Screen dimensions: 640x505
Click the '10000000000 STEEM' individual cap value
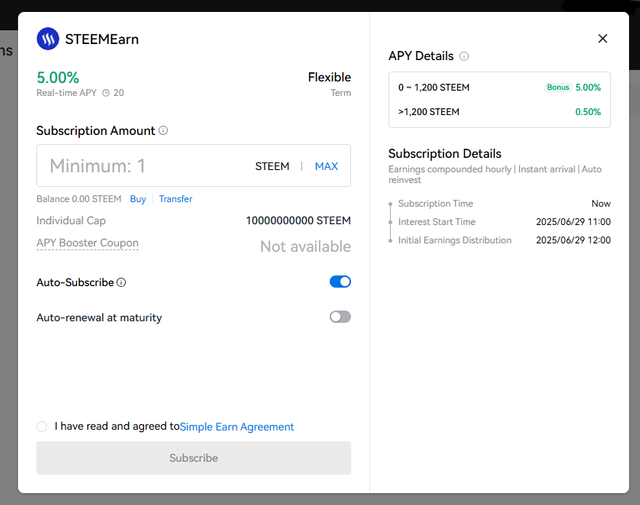(x=298, y=220)
